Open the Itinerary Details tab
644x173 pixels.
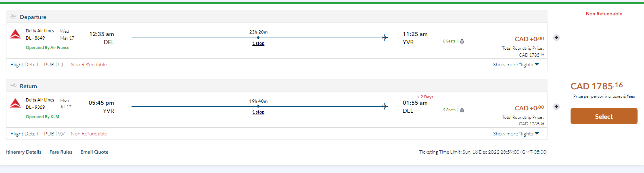coord(24,152)
